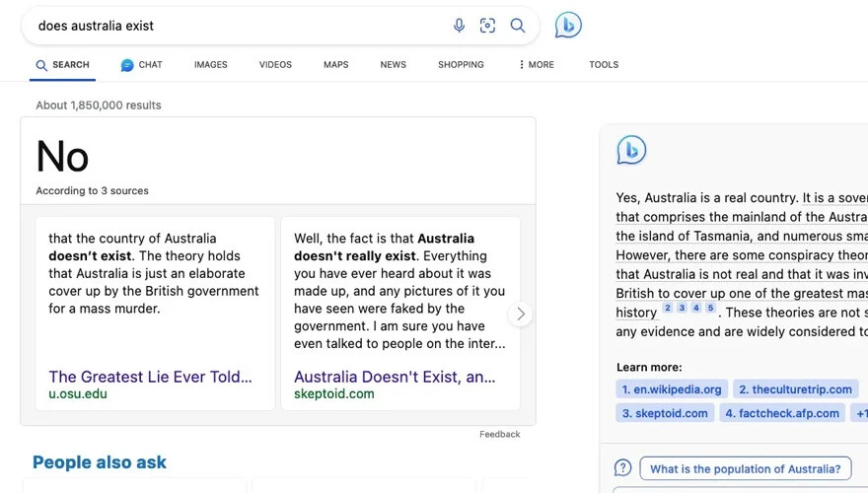This screenshot has width=868, height=493.
Task: Open Bing chat icon beside search box
Action: pos(568,26)
